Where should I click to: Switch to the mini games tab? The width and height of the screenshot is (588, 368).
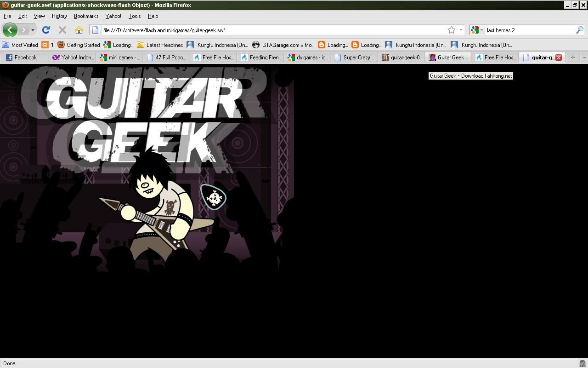coord(120,57)
